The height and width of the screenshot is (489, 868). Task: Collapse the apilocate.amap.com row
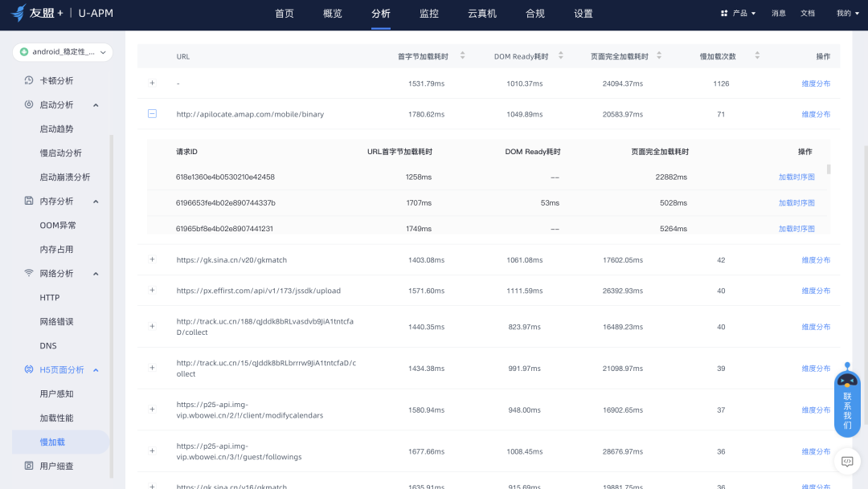[152, 113]
